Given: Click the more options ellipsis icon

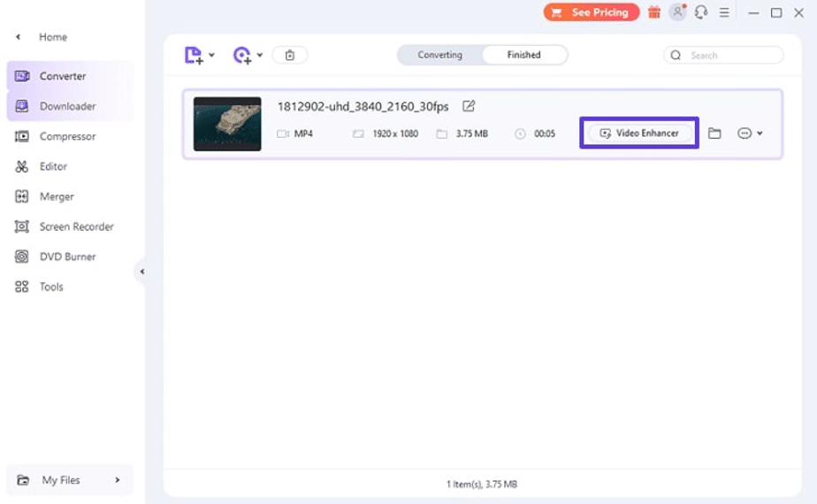Looking at the screenshot, I should [744, 134].
